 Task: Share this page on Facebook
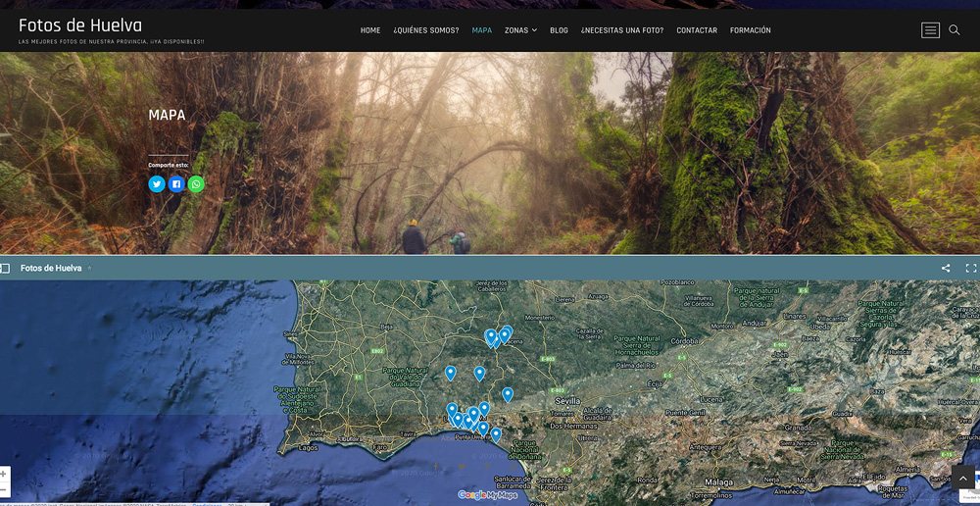(176, 184)
